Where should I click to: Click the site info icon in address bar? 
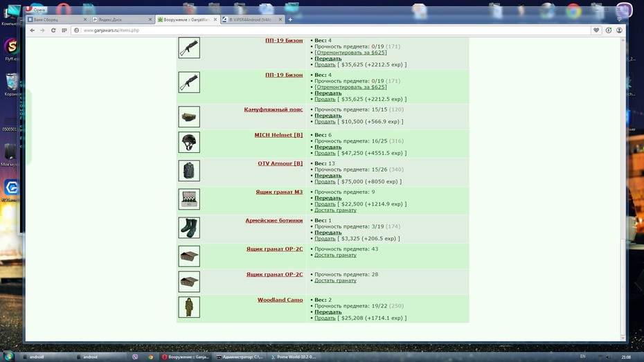[76, 30]
